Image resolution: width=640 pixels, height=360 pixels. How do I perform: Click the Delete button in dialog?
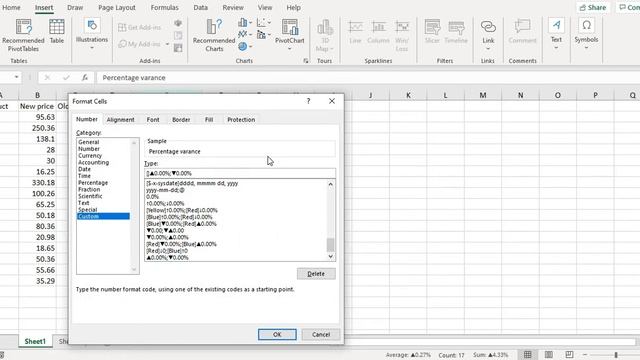tap(316, 273)
